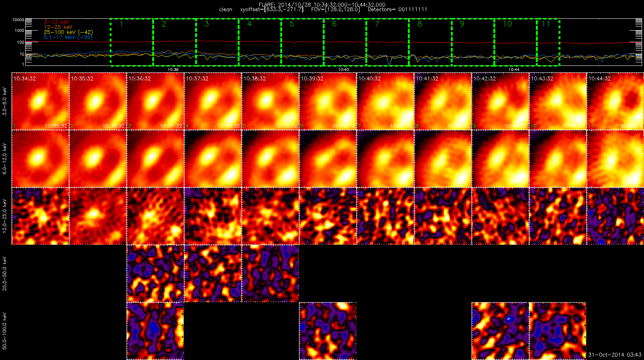Select the '10:44' time axis label
The height and width of the screenshot is (360, 644).
pyautogui.click(x=514, y=70)
